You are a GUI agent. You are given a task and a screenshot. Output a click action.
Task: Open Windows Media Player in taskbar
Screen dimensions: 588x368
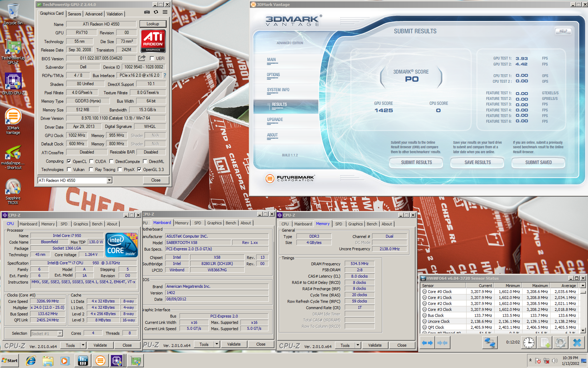point(65,361)
